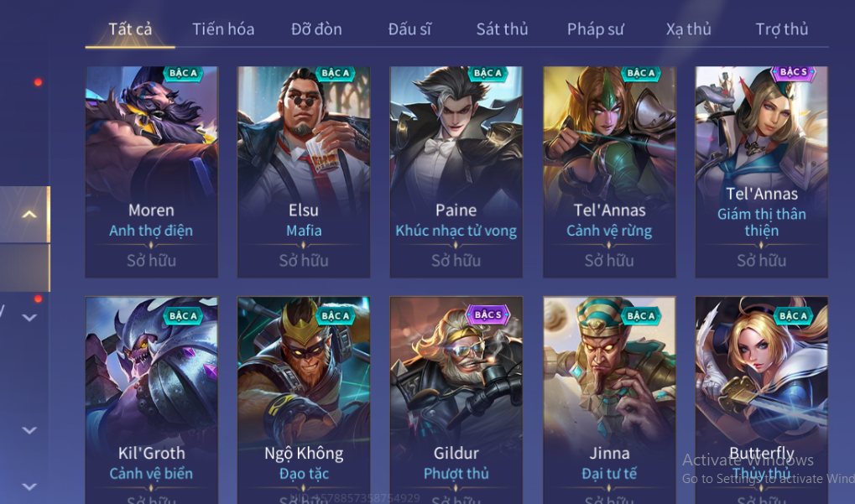Select the Pháp sư category tab
Image resolution: width=855 pixels, height=504 pixels.
pos(595,29)
